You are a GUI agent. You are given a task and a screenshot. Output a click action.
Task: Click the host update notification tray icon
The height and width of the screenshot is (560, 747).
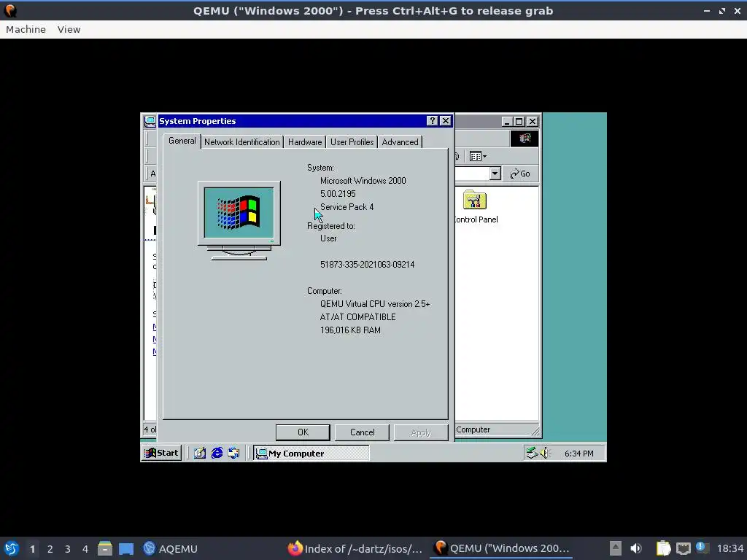click(701, 548)
